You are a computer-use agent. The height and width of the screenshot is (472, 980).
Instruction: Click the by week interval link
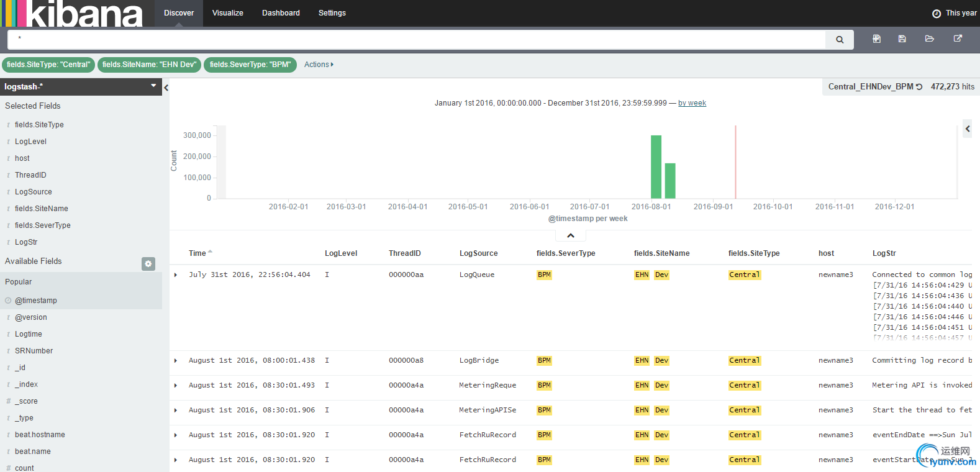point(692,103)
